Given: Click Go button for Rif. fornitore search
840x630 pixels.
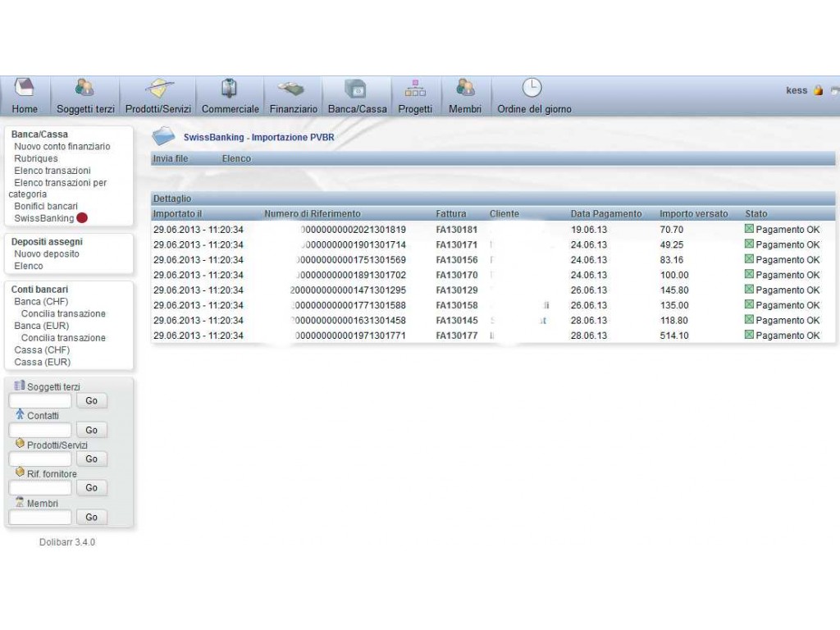Looking at the screenshot, I should point(92,488).
